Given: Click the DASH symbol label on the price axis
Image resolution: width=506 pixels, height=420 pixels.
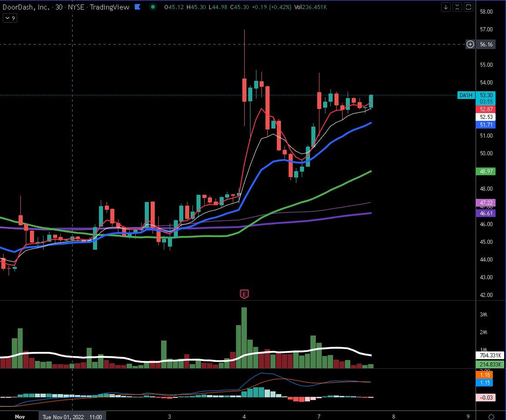Looking at the screenshot, I should click(x=466, y=95).
